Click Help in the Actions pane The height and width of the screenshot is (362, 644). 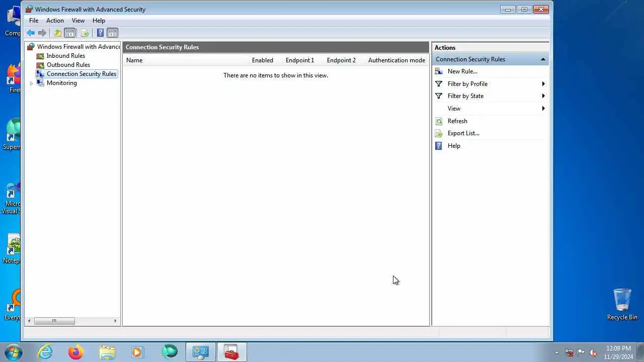pos(454,146)
